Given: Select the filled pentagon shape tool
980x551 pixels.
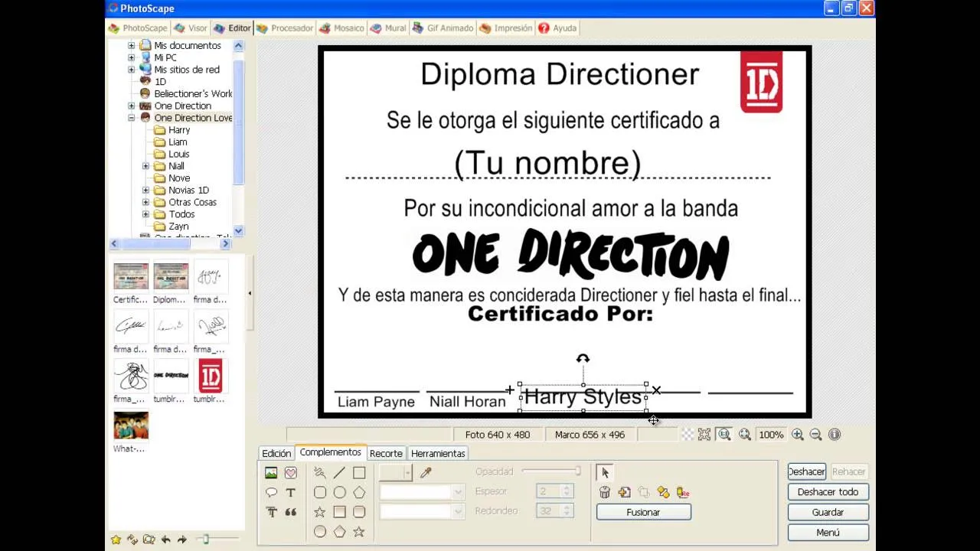Looking at the screenshot, I should tap(339, 532).
